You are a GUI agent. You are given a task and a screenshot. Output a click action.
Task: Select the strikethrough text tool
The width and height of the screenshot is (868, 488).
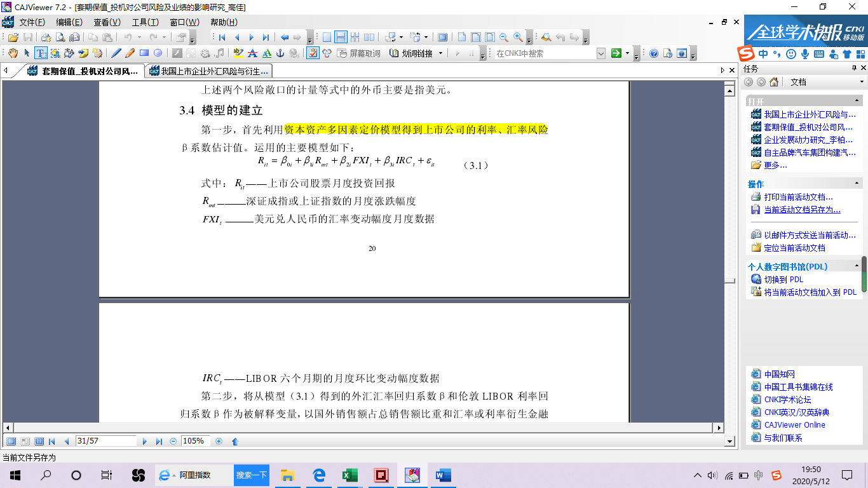coord(253,53)
